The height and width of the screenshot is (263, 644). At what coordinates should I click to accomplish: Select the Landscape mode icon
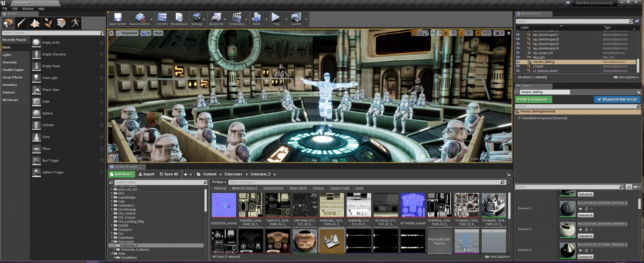click(x=35, y=23)
